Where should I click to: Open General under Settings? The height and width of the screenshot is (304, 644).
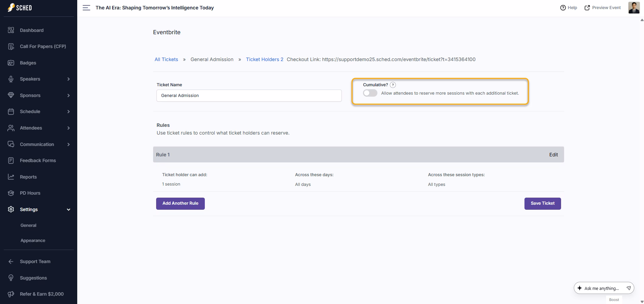point(28,225)
